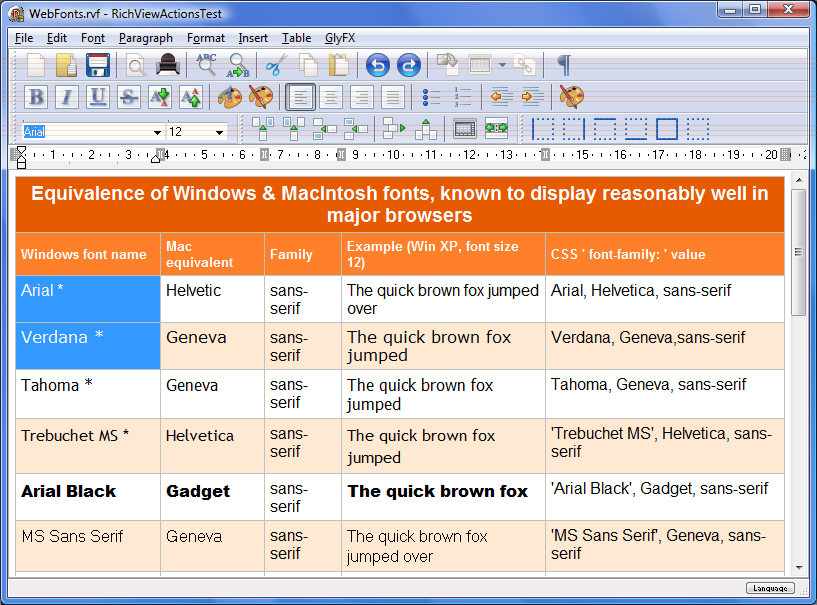Open the GlyFX menu
817x605 pixels.
(340, 38)
